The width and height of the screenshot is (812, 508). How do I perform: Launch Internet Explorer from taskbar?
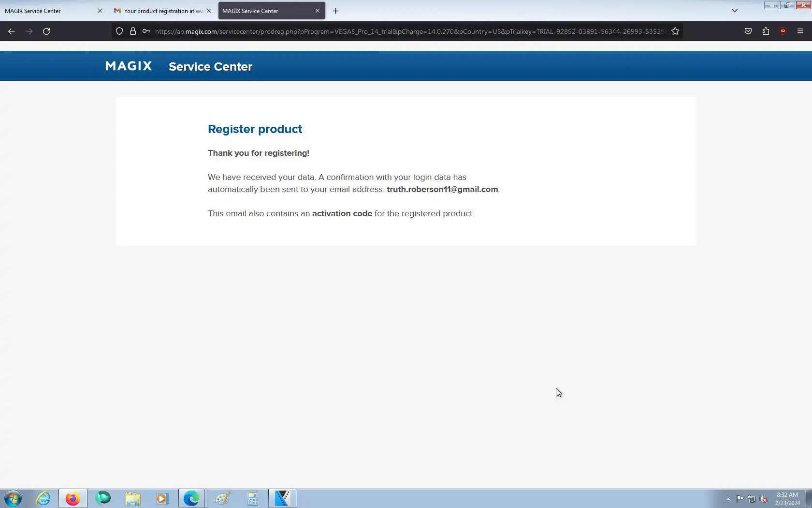(43, 498)
